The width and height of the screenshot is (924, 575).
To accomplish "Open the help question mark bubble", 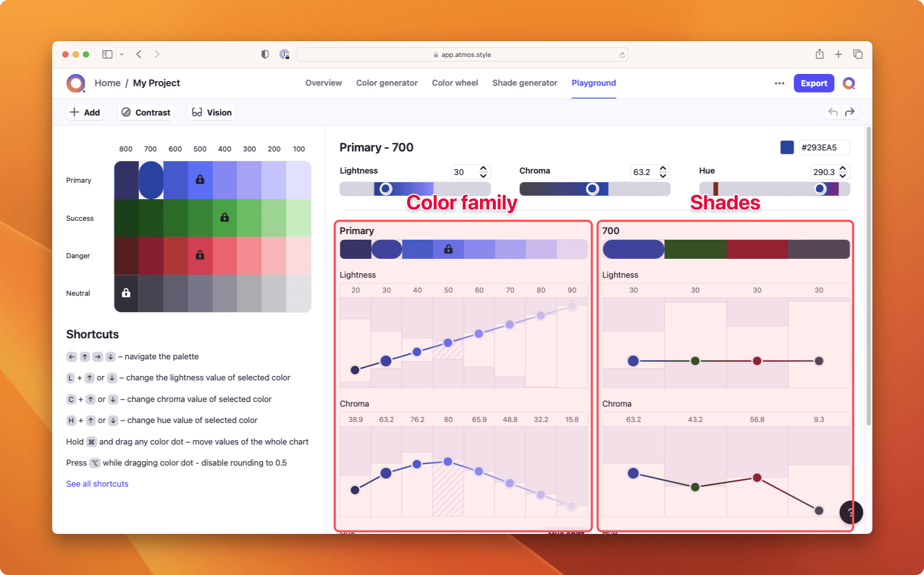I will [851, 512].
